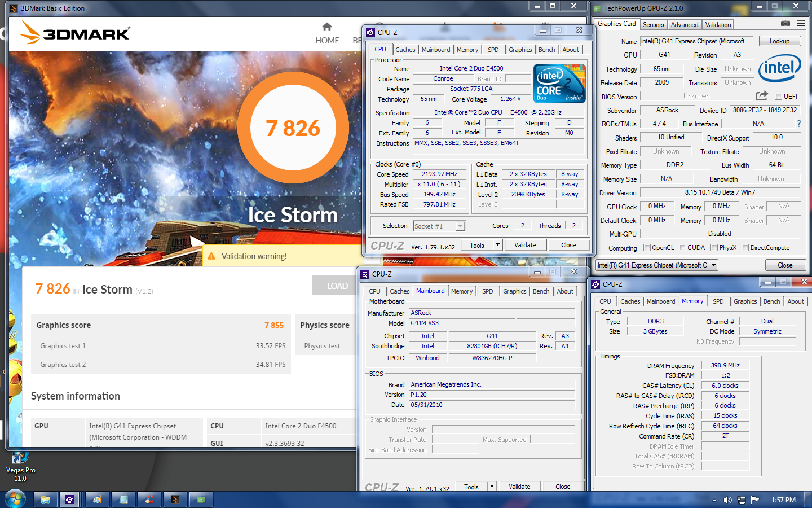Click the GPU-Z title bar icon
812x508 pixels.
tap(597, 8)
